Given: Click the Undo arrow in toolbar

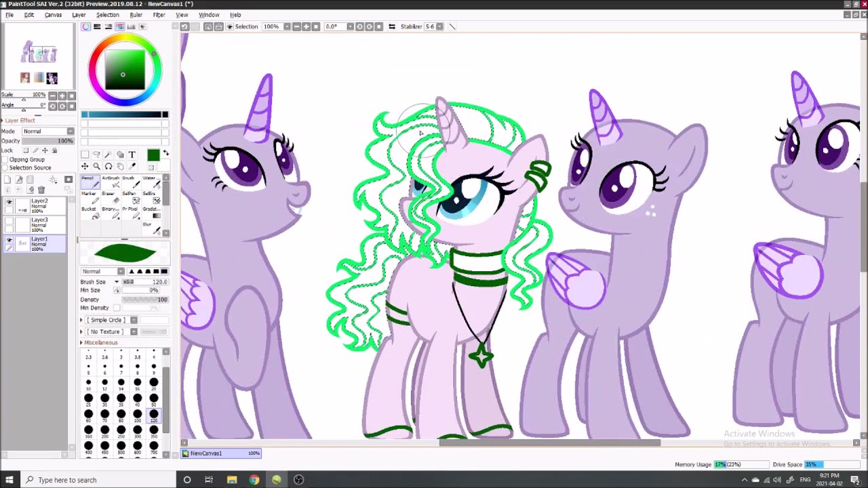Looking at the screenshot, I should (x=184, y=26).
